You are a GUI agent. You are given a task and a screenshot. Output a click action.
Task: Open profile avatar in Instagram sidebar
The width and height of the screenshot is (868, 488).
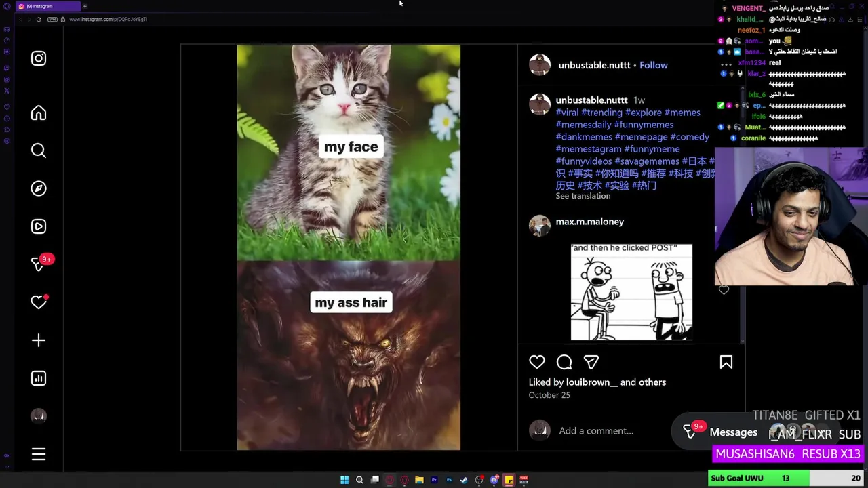tap(39, 416)
